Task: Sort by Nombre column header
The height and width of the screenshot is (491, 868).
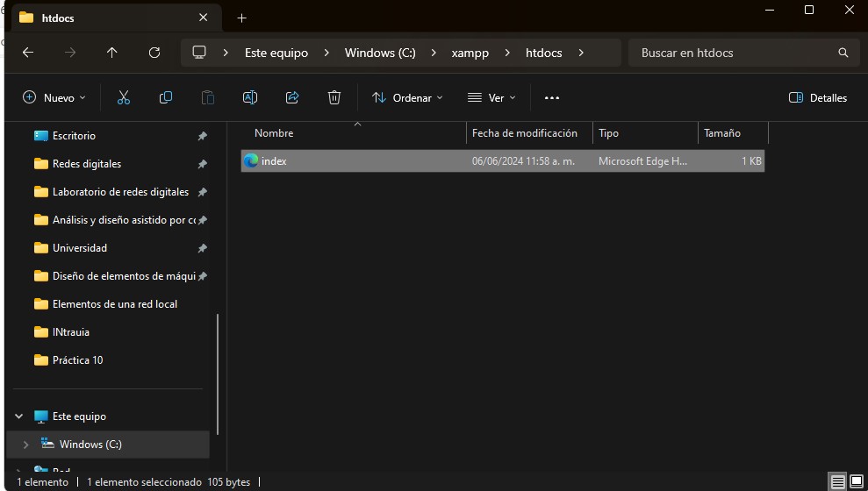Action: pos(354,133)
